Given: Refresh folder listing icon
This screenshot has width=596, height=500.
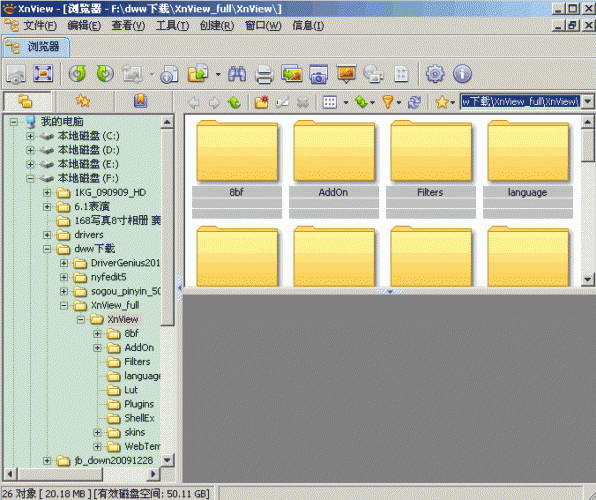Looking at the screenshot, I should tap(414, 102).
